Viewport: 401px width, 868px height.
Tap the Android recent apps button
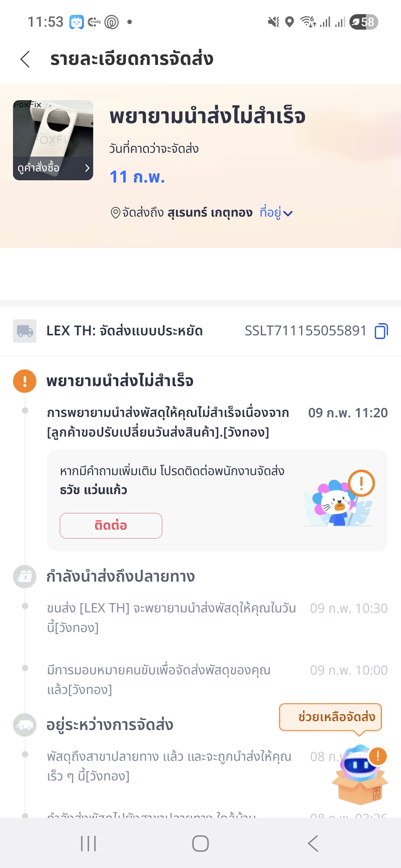(x=88, y=844)
